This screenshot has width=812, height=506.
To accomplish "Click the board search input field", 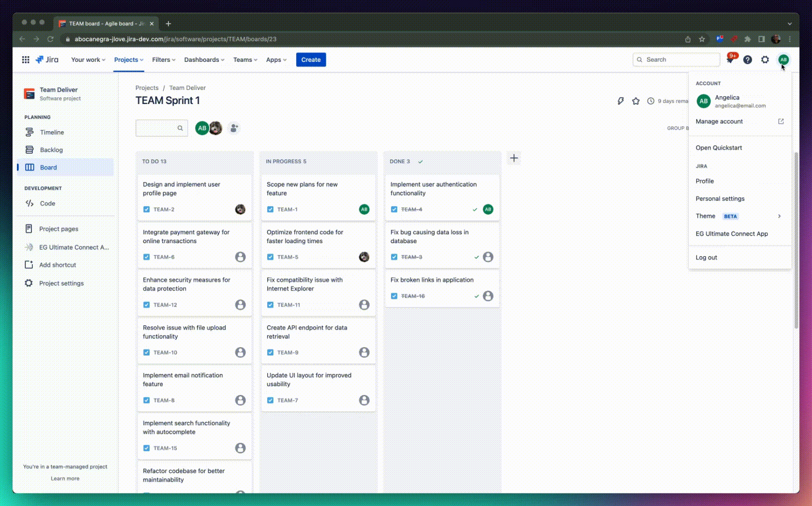I will click(157, 128).
